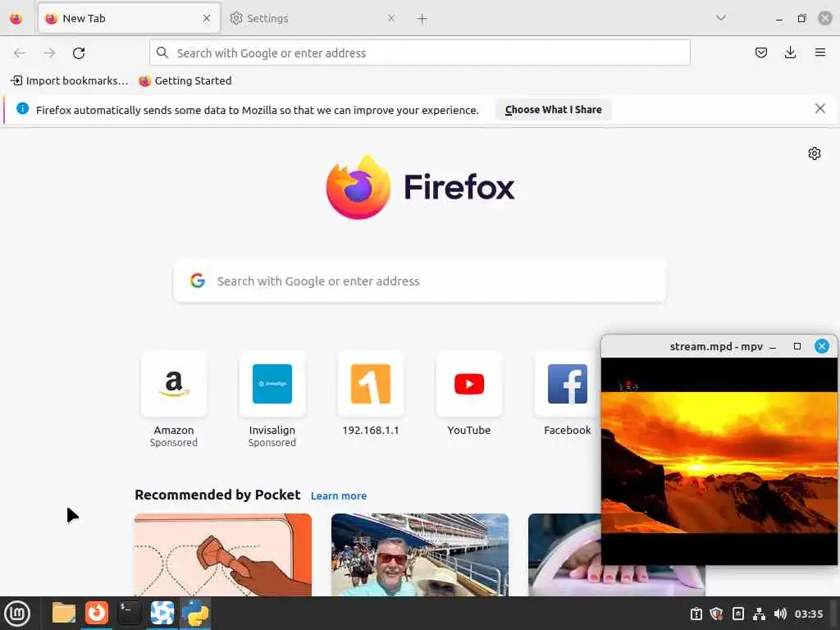Image resolution: width=840 pixels, height=630 pixels.
Task: Open the clock showing 03:35
Action: click(809, 614)
